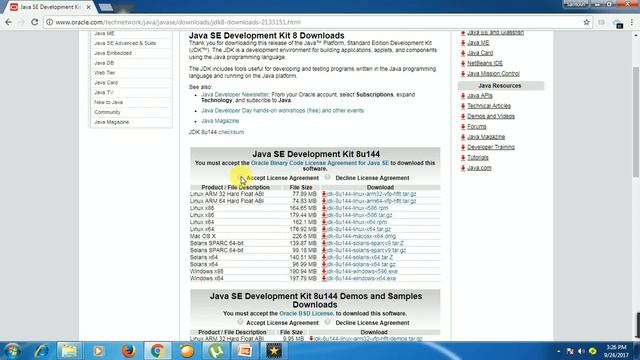Screen dimensions: 640x360
Task: Click the download arrow icon beside Java ME
Action: (463, 43)
